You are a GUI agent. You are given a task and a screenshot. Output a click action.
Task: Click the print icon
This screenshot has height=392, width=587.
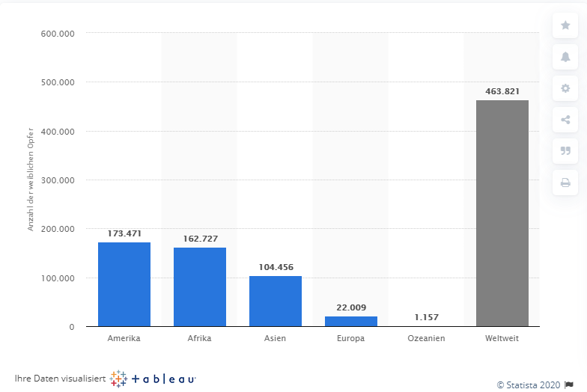coord(565,183)
